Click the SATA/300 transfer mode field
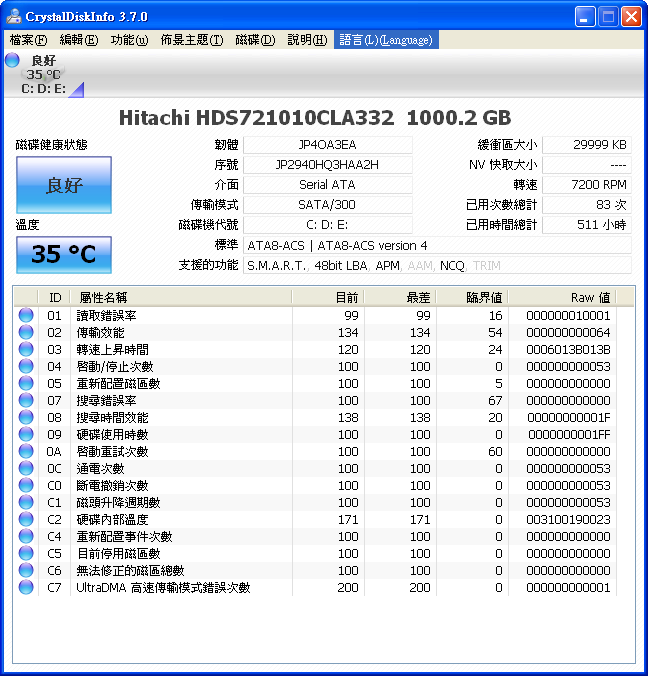This screenshot has width=648, height=676. coord(328,204)
